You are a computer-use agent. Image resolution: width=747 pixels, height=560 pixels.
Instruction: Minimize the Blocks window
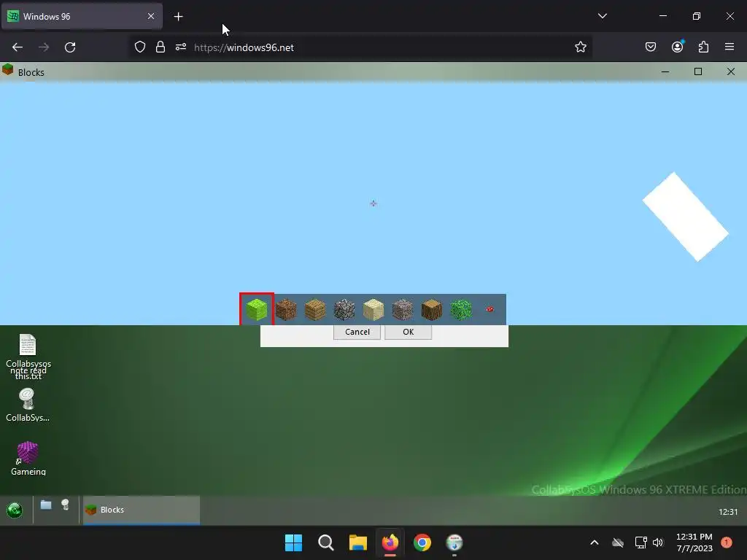pyautogui.click(x=665, y=71)
